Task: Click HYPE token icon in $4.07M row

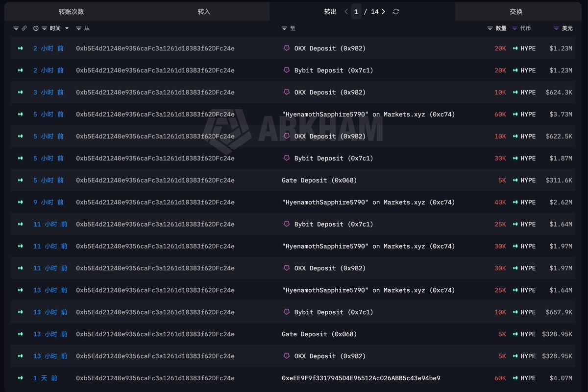Action: [515, 378]
